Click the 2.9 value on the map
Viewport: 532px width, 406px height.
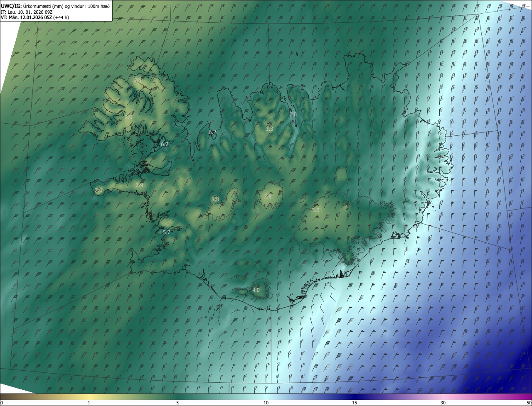click(139, 185)
